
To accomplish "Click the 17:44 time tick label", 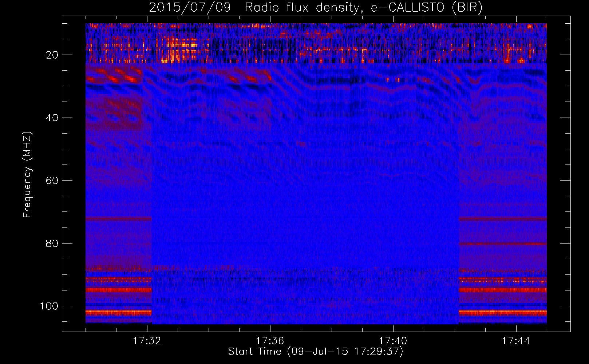I will (516, 341).
